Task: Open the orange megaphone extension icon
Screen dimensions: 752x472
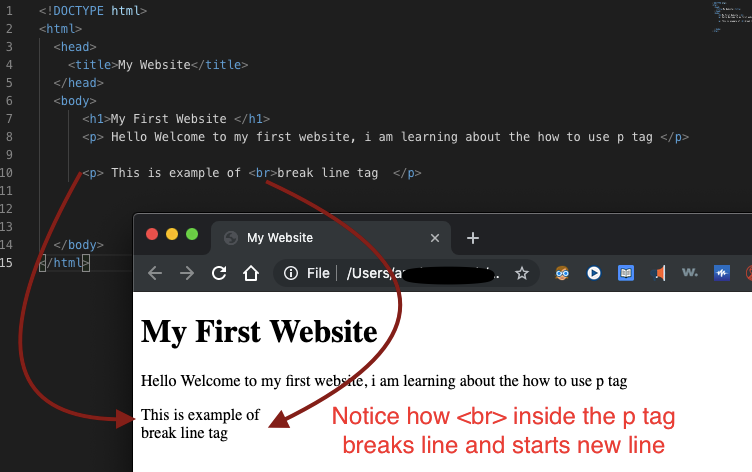Action: pos(658,273)
